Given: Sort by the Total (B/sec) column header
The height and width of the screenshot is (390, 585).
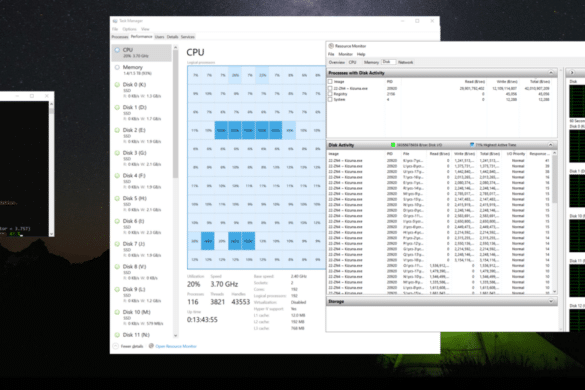Looking at the screenshot, I should [541, 81].
